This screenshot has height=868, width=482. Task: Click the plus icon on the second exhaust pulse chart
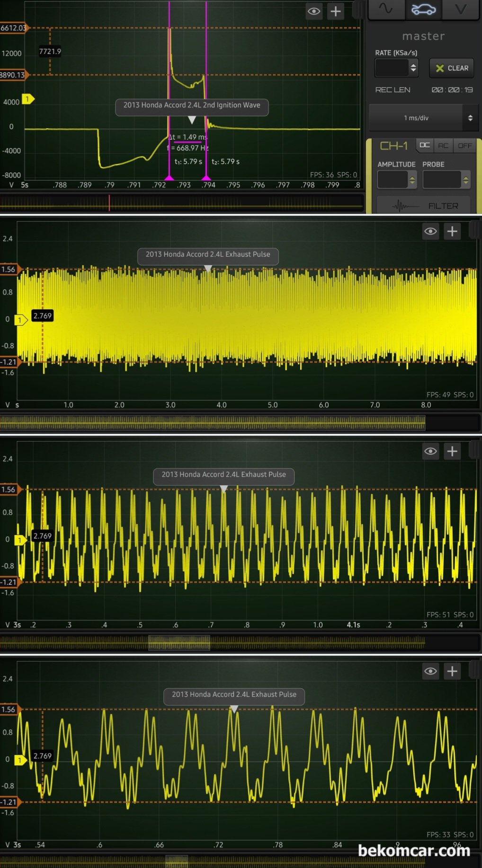[452, 451]
